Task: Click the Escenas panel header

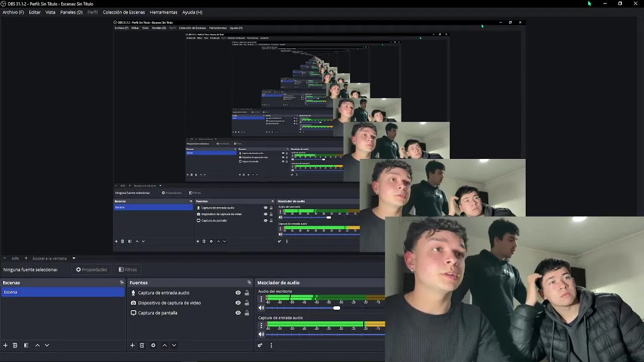Action: (x=12, y=283)
